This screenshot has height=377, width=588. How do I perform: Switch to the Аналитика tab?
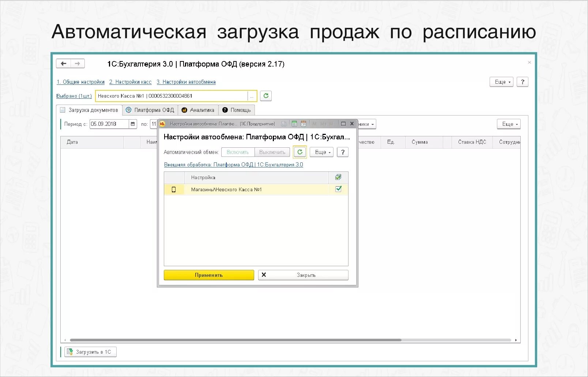click(198, 110)
